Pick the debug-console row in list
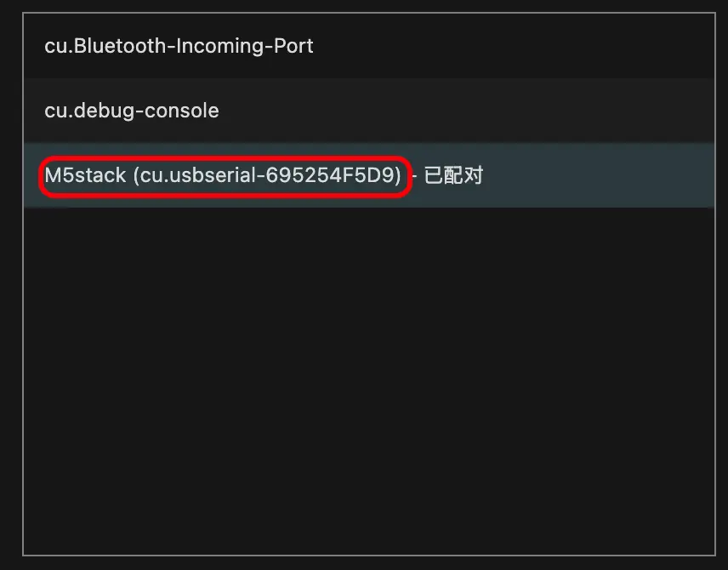This screenshot has height=570, width=728. [x=368, y=111]
